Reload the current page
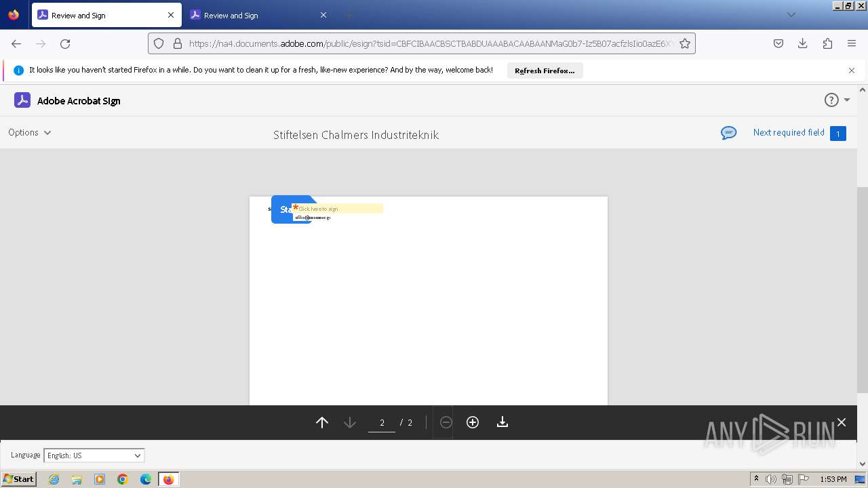The height and width of the screenshot is (488, 868). (x=65, y=43)
